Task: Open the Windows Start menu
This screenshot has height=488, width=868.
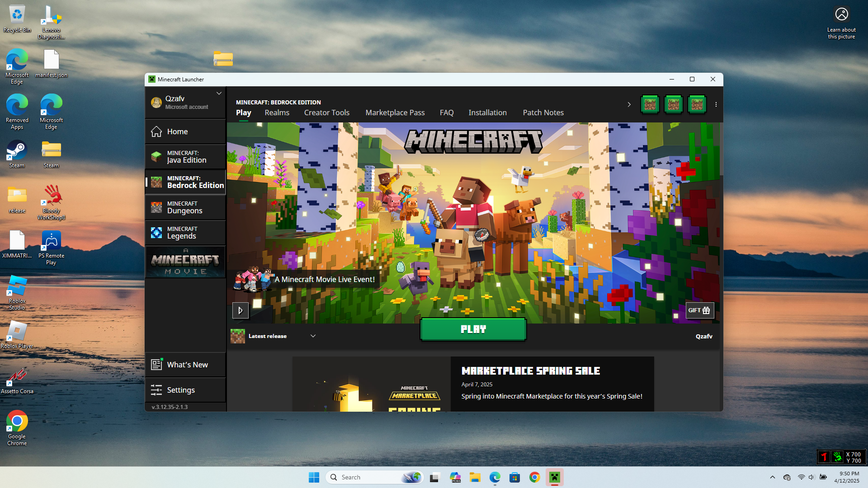Action: point(314,477)
